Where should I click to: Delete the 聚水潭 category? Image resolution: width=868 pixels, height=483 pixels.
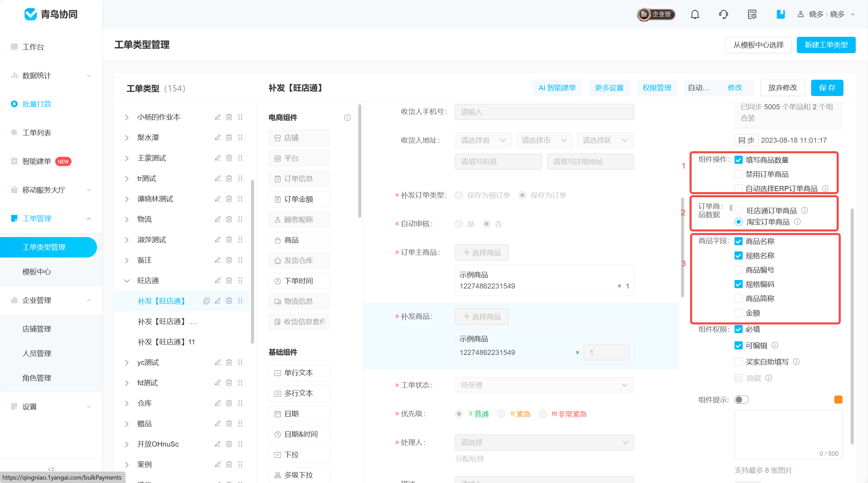[x=229, y=138]
